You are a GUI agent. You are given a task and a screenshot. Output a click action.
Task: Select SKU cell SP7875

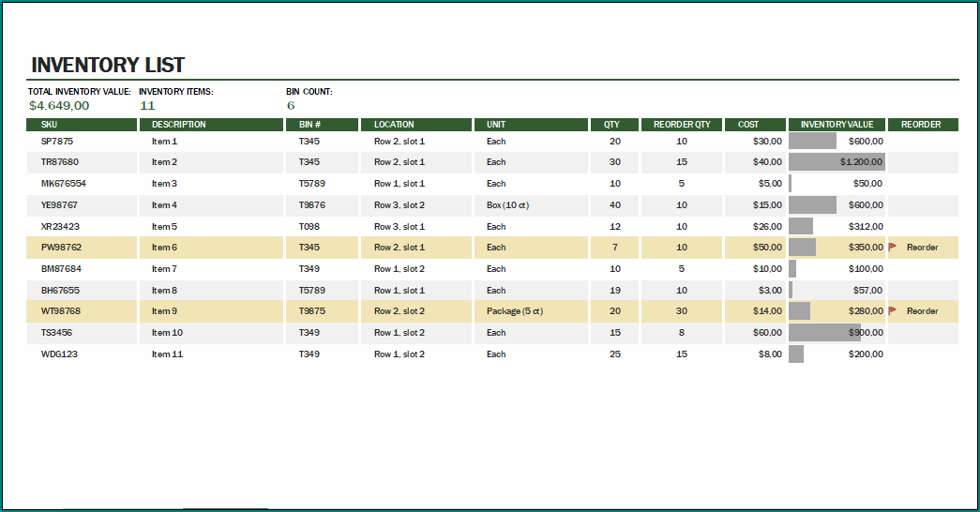click(57, 142)
